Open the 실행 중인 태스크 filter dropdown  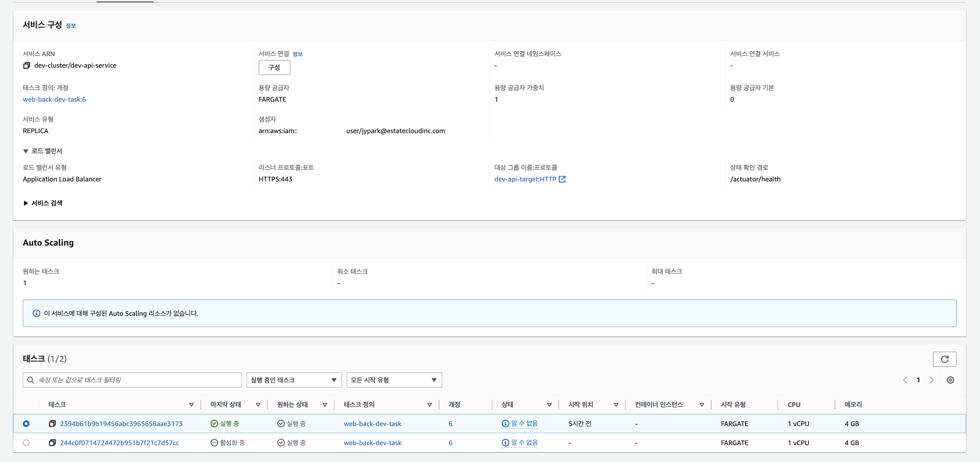coord(294,380)
